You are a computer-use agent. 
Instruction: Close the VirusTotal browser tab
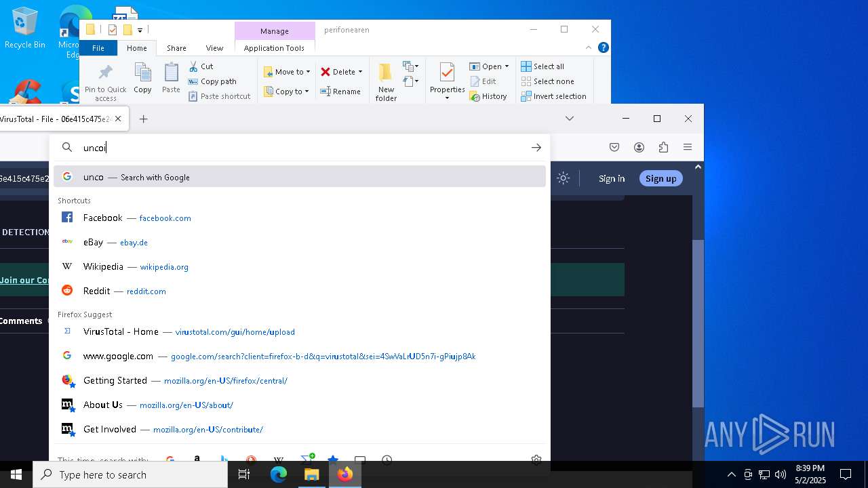(118, 119)
